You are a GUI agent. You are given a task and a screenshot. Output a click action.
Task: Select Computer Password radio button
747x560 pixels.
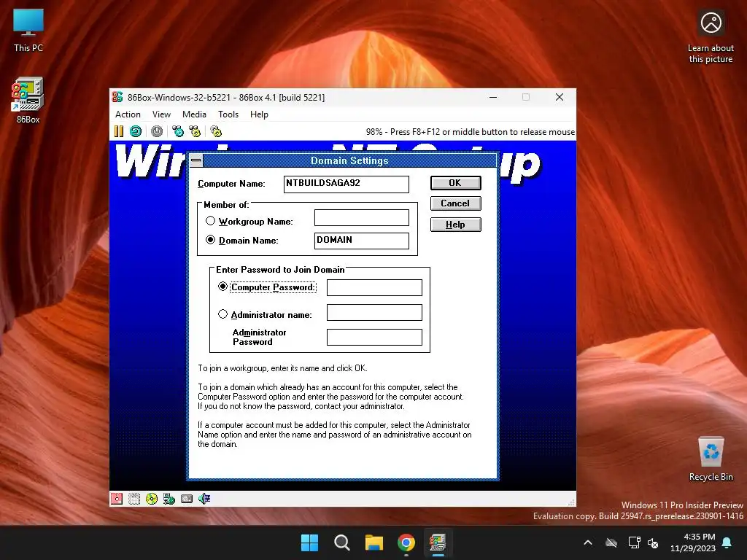pos(222,287)
